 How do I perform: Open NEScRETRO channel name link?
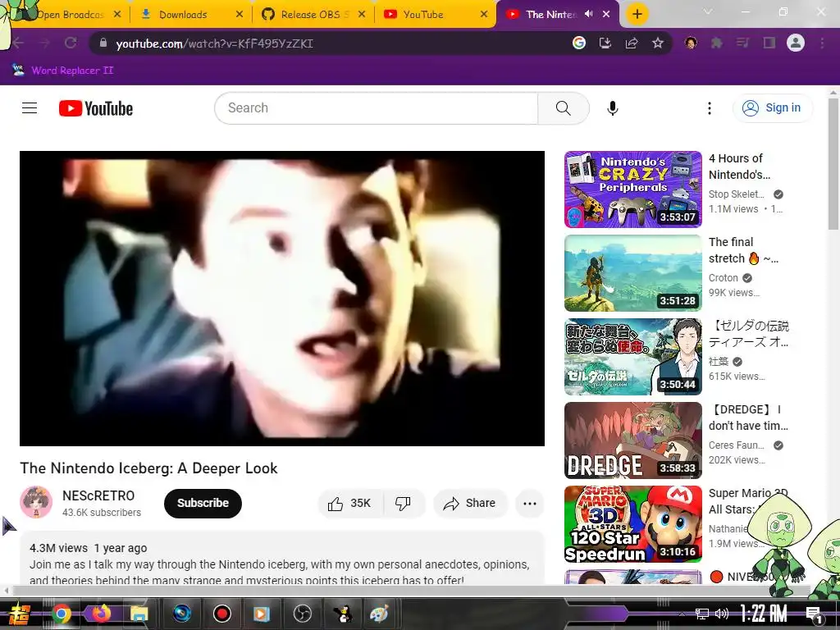pyautogui.click(x=98, y=495)
